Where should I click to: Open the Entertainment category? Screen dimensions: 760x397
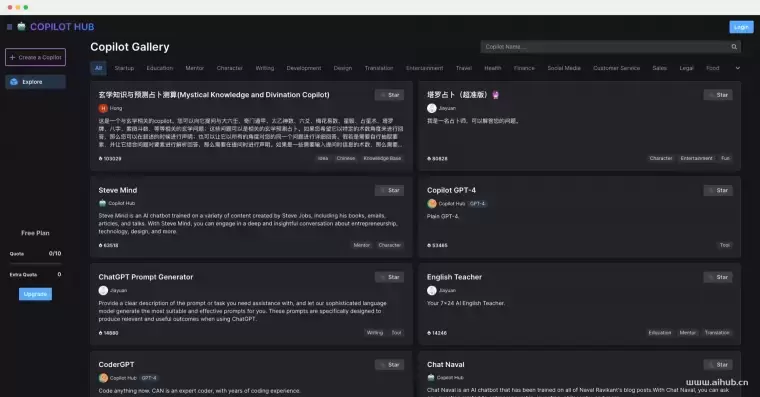tap(424, 68)
